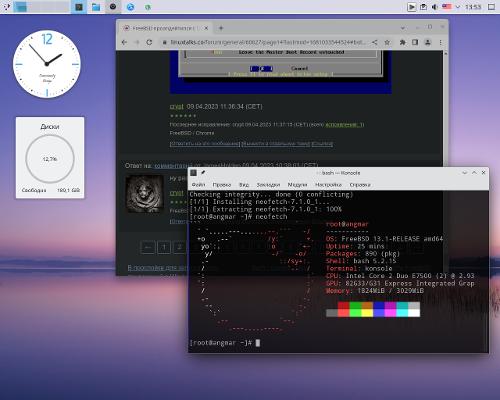Go to previous page with arrow pagination button
This screenshot has height=400, width=500.
click(148, 247)
